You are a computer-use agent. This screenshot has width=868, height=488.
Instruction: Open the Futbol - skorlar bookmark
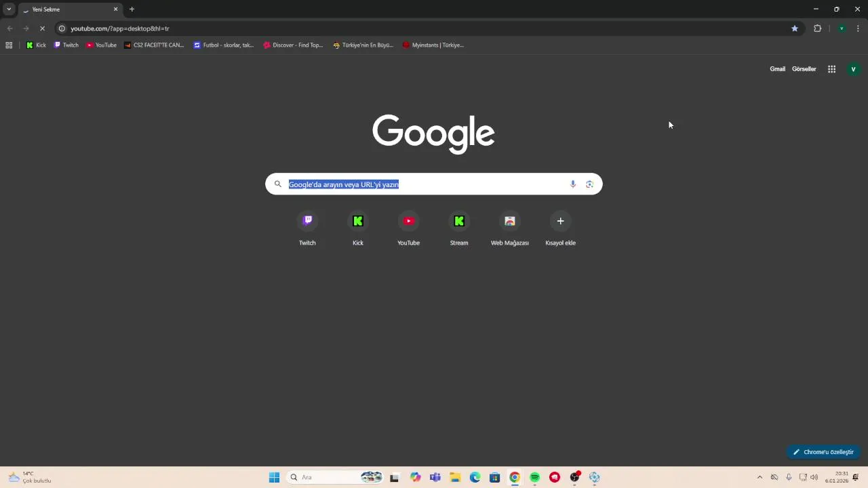click(x=224, y=45)
